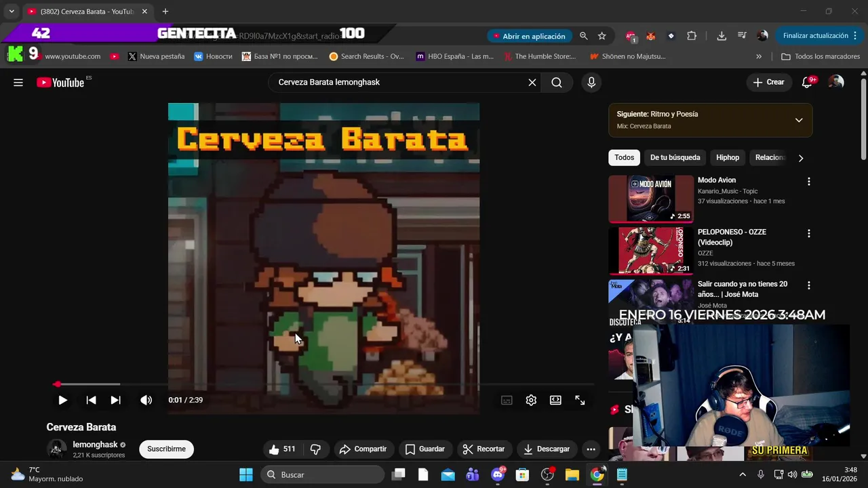Enter fullscreen in the player

pyautogui.click(x=580, y=400)
